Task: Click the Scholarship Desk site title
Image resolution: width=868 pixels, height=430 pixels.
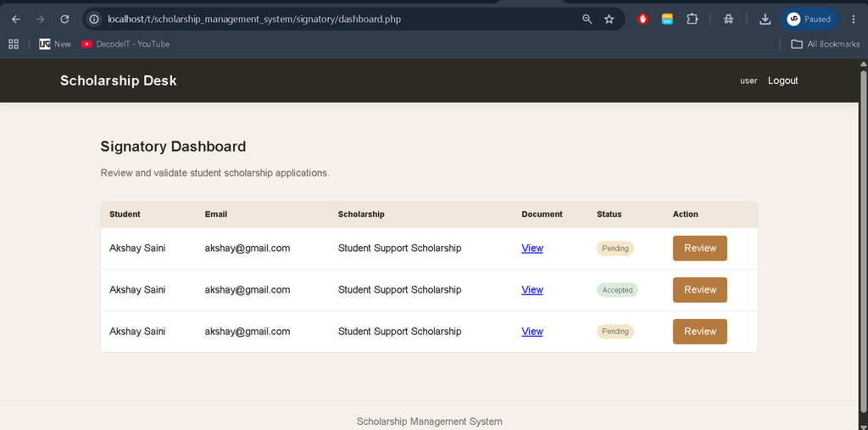Action: click(x=119, y=81)
